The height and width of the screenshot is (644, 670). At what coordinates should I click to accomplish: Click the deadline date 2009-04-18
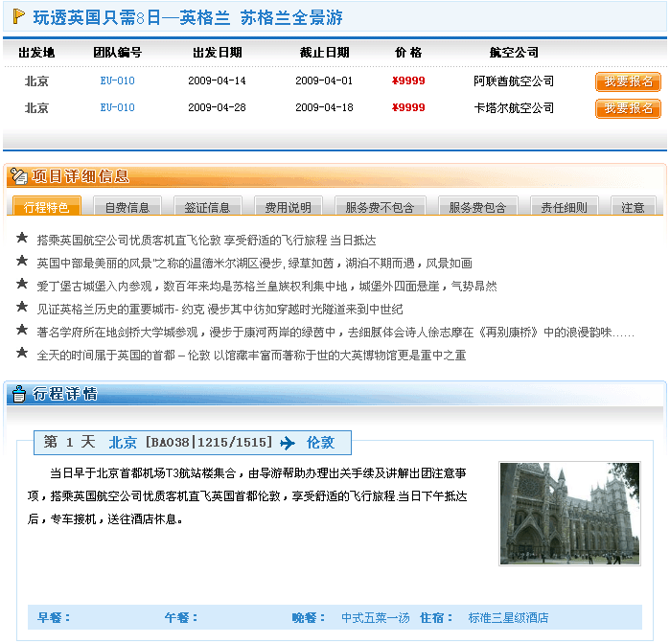click(324, 107)
